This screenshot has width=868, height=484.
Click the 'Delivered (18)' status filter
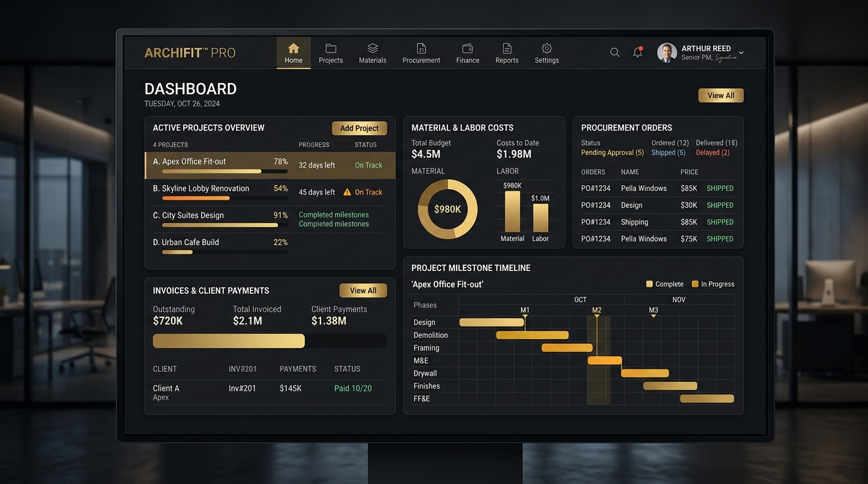(717, 143)
